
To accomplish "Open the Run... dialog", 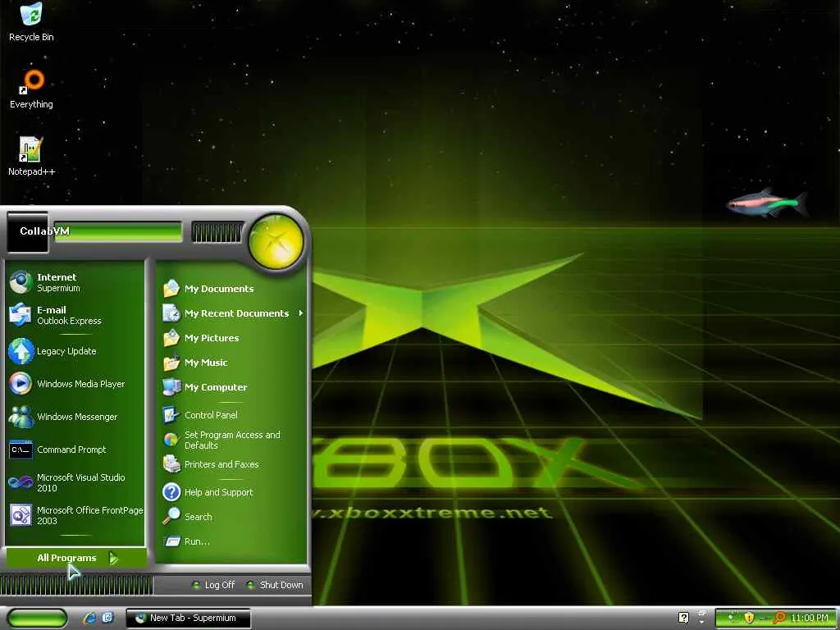I will click(232, 541).
